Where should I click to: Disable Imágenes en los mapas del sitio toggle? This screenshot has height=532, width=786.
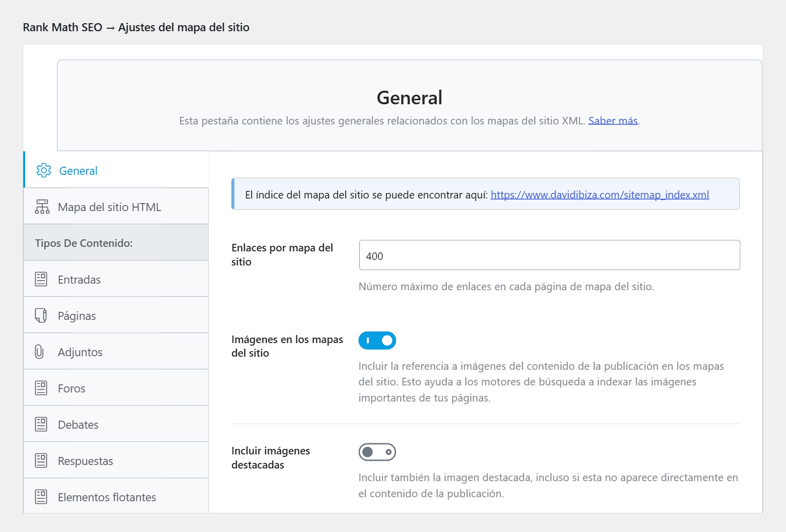click(377, 341)
